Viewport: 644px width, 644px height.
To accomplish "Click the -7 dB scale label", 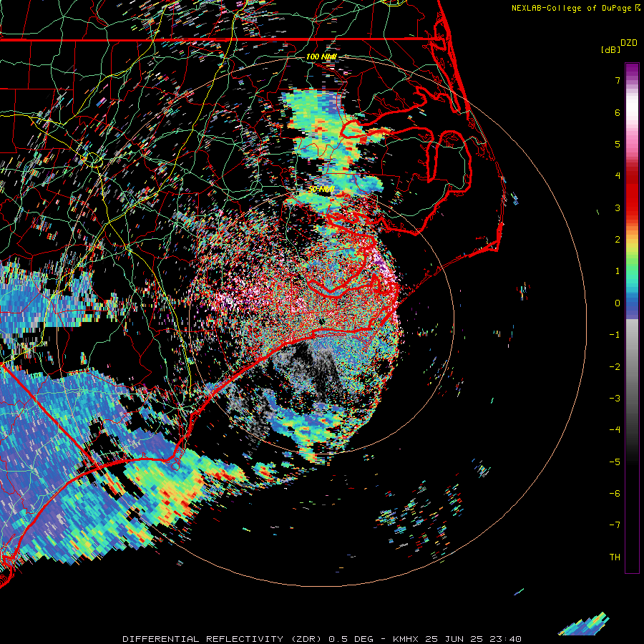I will tap(615, 525).
